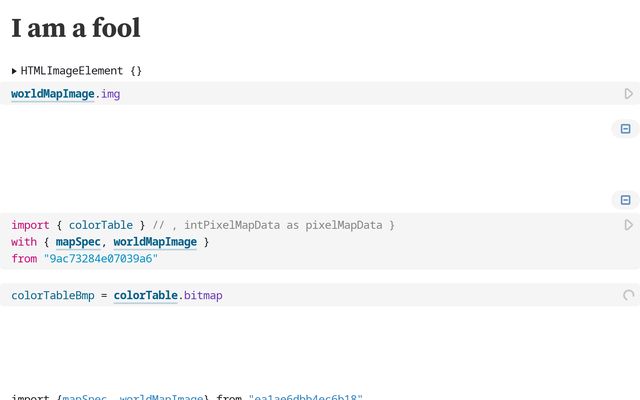640x400 pixels.
Task: Collapse the first cell with minus icon
Action: pyautogui.click(x=625, y=129)
